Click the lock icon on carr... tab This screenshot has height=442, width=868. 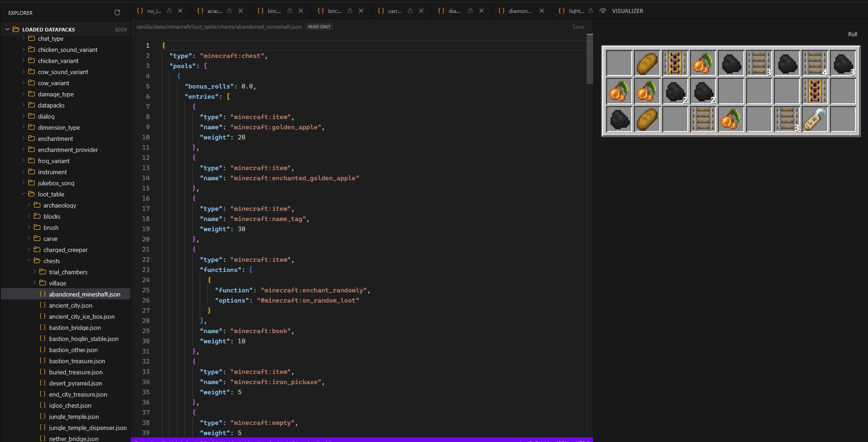pyautogui.click(x=410, y=11)
